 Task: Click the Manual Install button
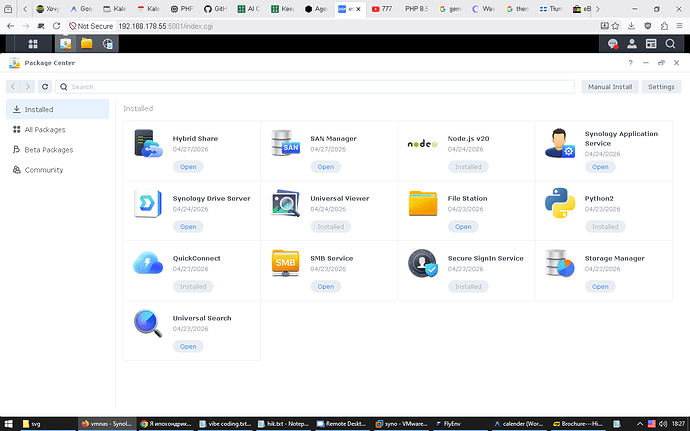610,87
